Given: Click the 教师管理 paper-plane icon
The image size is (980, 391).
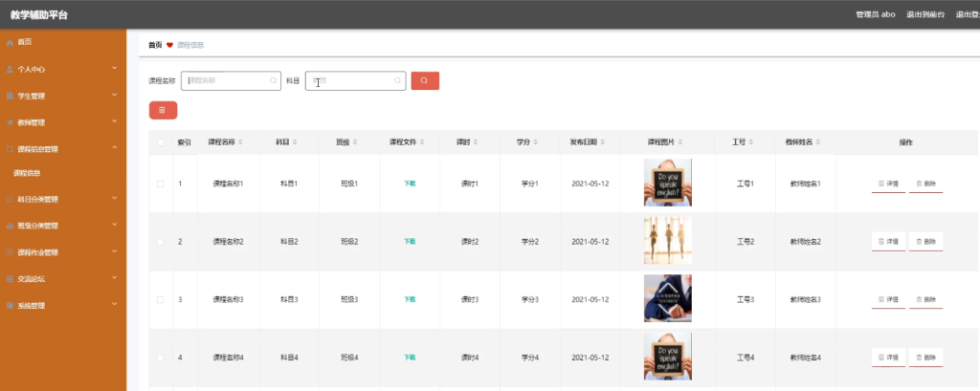Looking at the screenshot, I should 10,122.
